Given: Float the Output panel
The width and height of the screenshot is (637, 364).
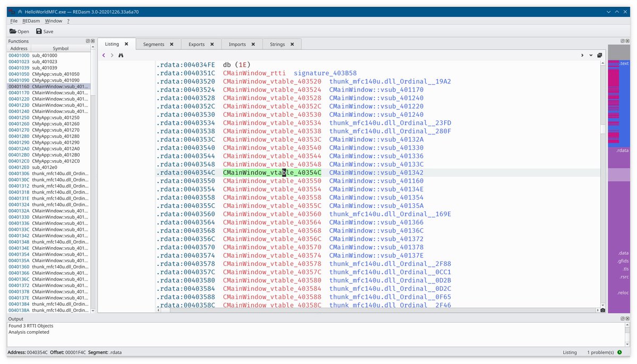Looking at the screenshot, I should pos(623,319).
